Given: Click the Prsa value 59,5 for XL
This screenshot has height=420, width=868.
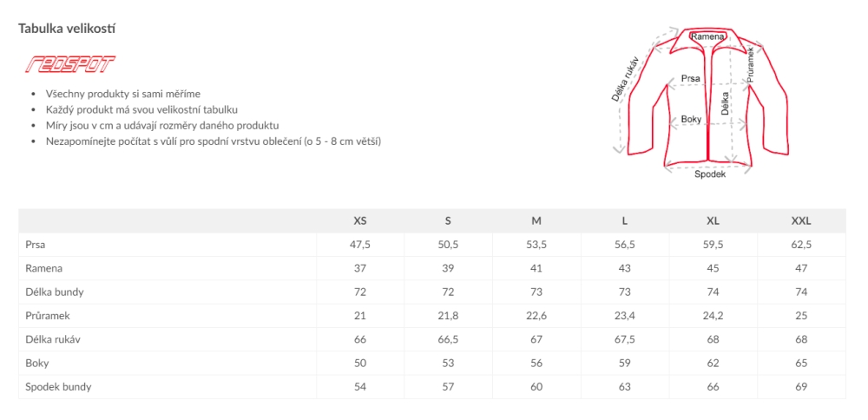Looking at the screenshot, I should point(713,245).
